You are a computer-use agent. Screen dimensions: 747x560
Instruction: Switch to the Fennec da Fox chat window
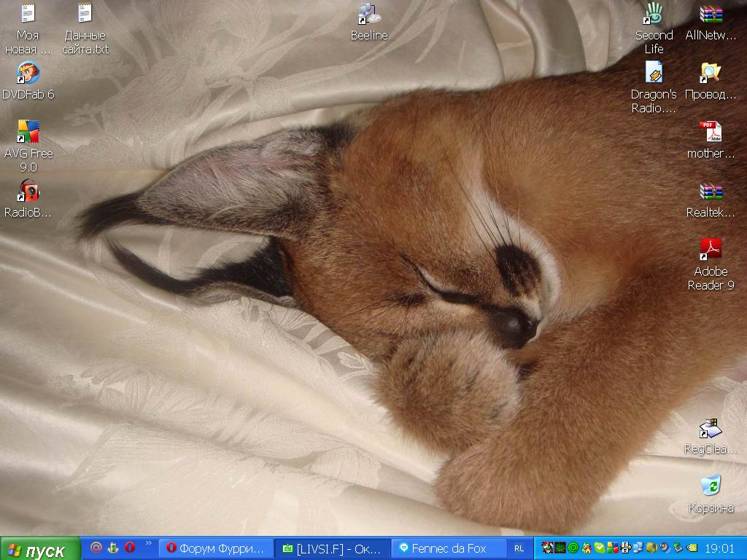pos(450,548)
